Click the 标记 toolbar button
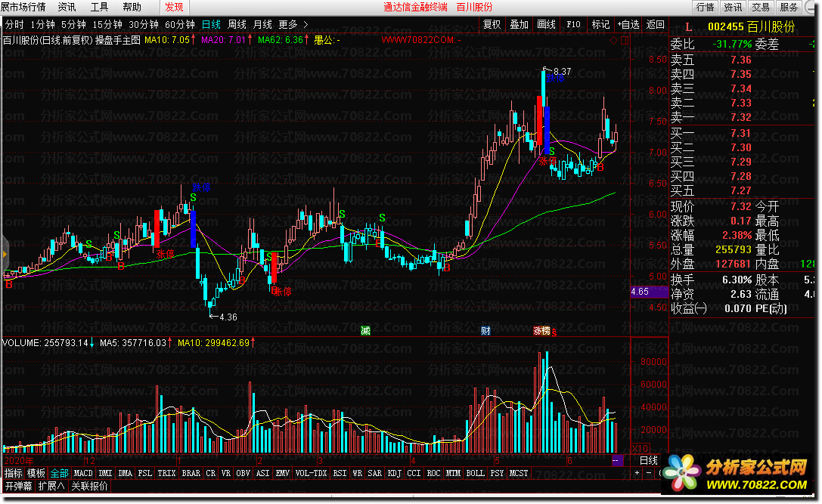This screenshot has height=504, width=822. [600, 25]
